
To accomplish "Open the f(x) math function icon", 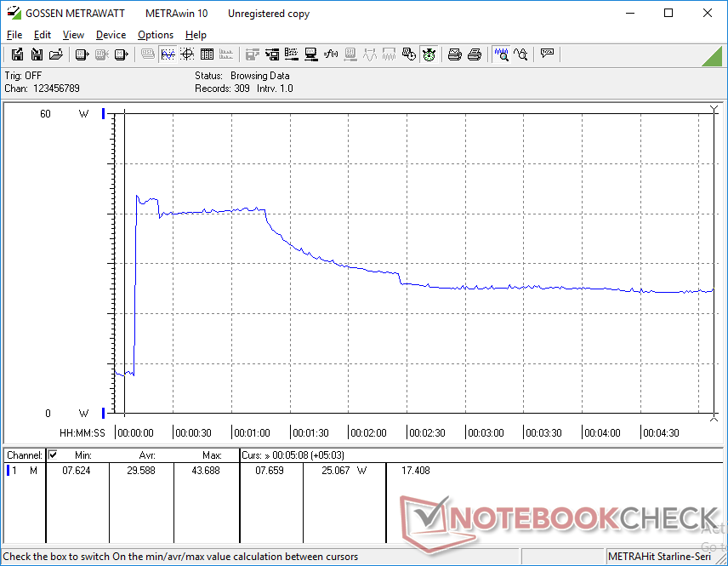I will tap(331, 54).
